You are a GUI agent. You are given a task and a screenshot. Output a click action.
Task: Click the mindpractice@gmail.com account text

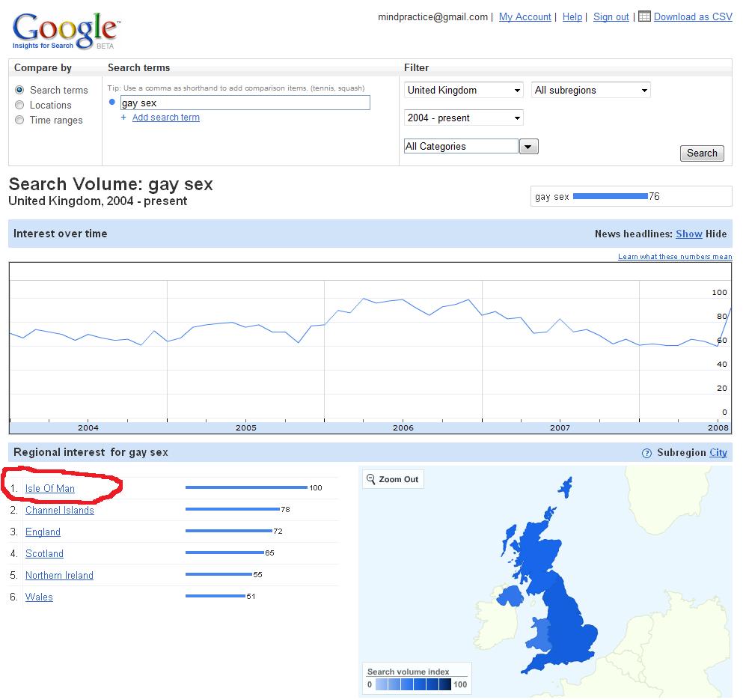[x=433, y=16]
